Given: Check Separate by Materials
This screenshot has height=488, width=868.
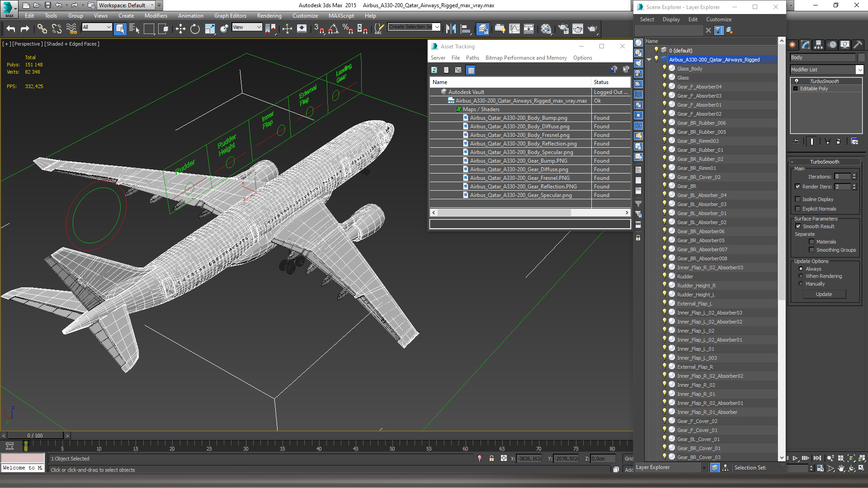Looking at the screenshot, I should point(812,242).
